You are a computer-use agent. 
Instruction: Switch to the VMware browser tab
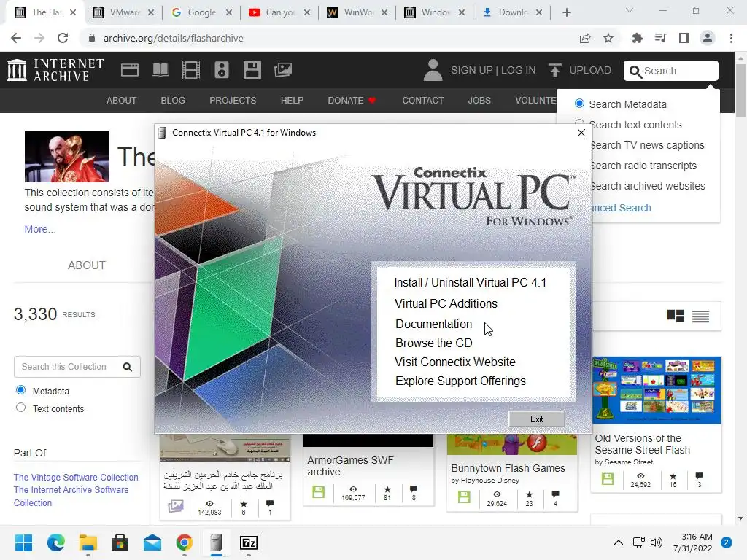123,12
